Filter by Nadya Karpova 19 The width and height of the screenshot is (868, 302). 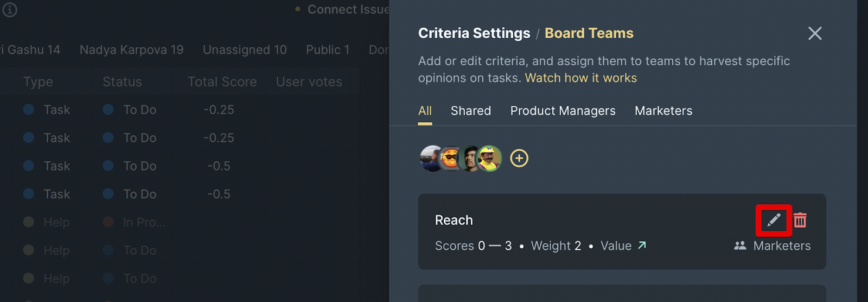(x=132, y=50)
